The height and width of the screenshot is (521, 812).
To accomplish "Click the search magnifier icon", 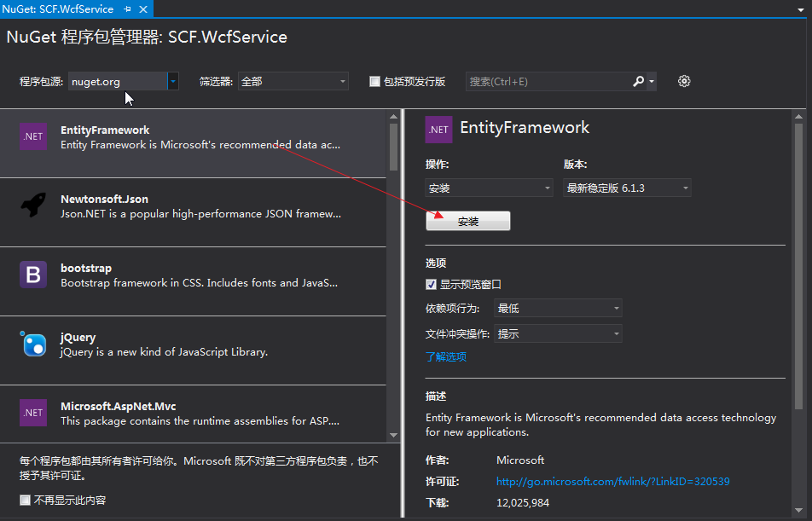I will click(639, 81).
